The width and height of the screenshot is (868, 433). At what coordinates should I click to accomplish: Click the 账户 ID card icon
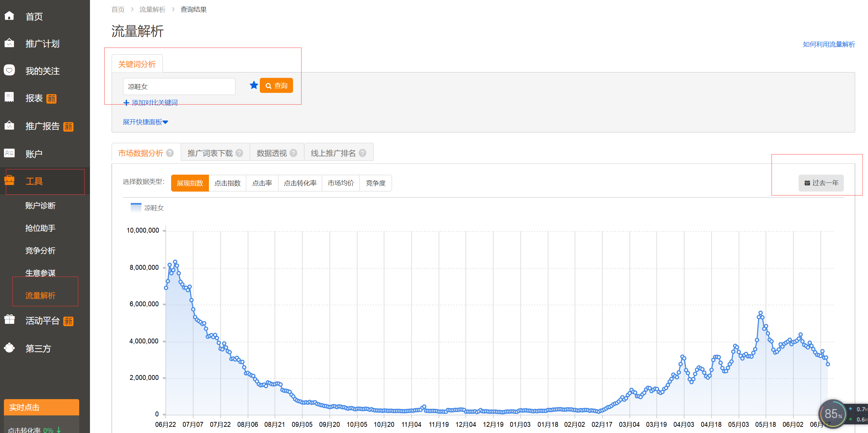[9, 153]
